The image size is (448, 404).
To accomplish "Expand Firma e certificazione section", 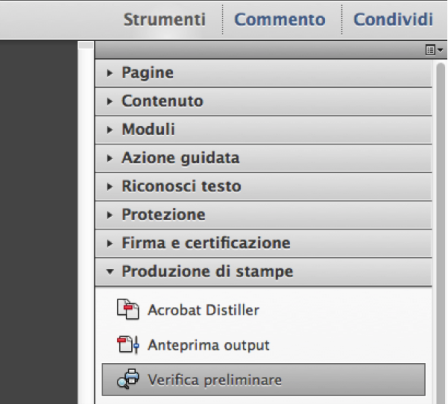I will click(264, 243).
